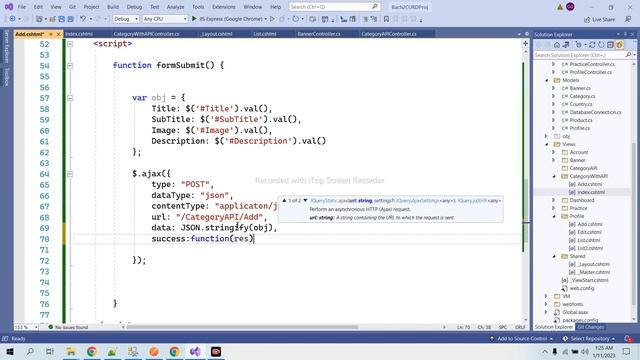Collapse the formSubmit function at line 54
This screenshot has height=360, width=640.
tap(70, 65)
